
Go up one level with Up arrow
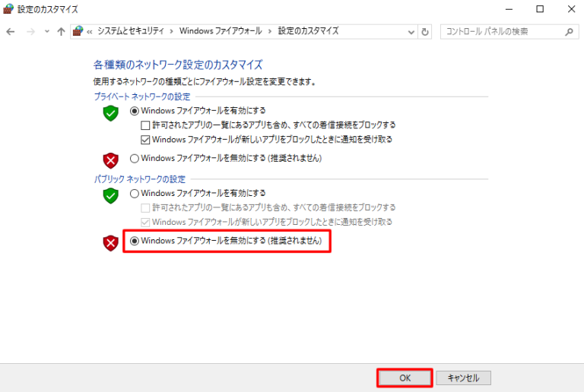click(x=61, y=32)
